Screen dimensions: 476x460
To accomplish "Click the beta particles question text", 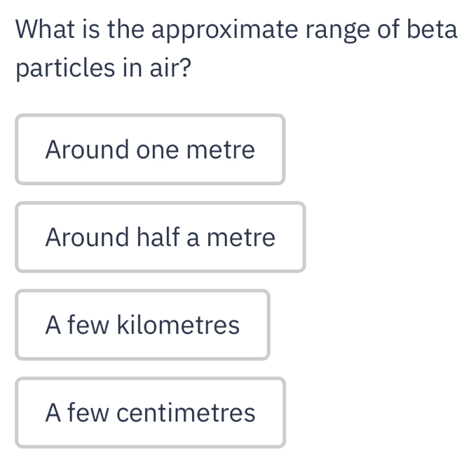I will coord(236,49).
